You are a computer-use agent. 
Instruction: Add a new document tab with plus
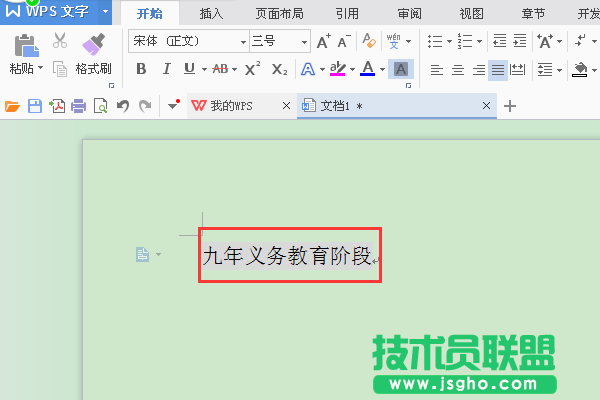pyautogui.click(x=510, y=106)
